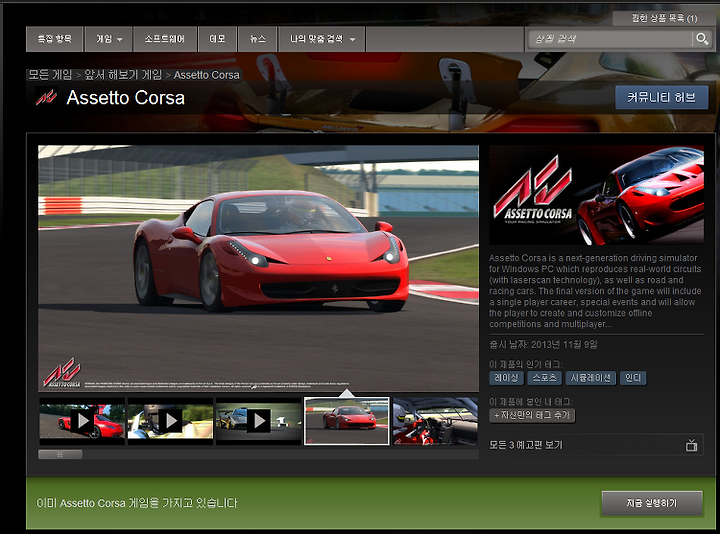720x534 pixels.
Task: Click the 모든 3 예고편 보기 link
Action: click(526, 445)
